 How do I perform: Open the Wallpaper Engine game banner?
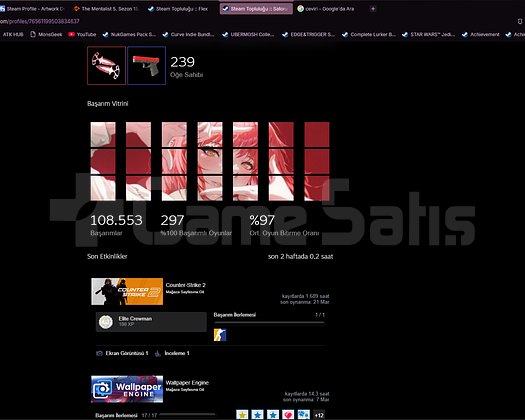click(127, 389)
